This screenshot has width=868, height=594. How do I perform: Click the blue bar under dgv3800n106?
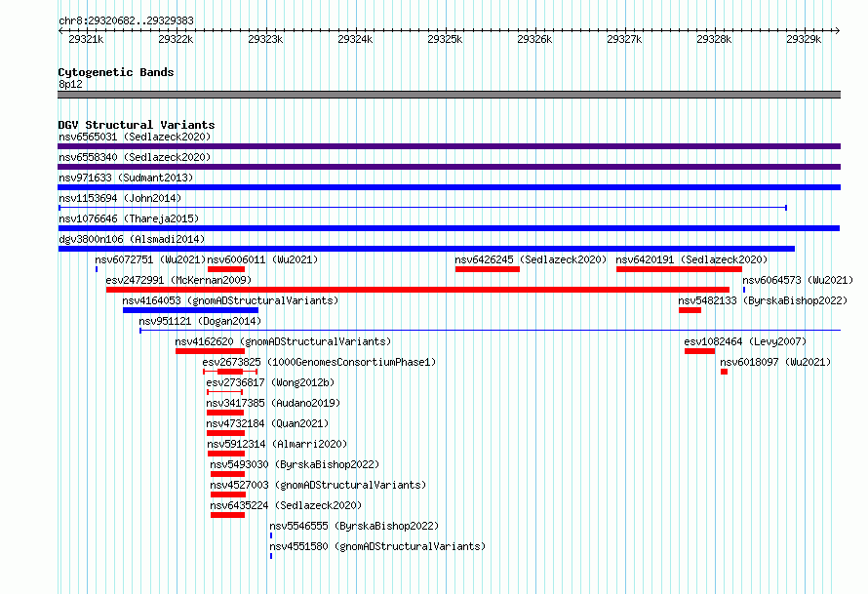(x=426, y=249)
